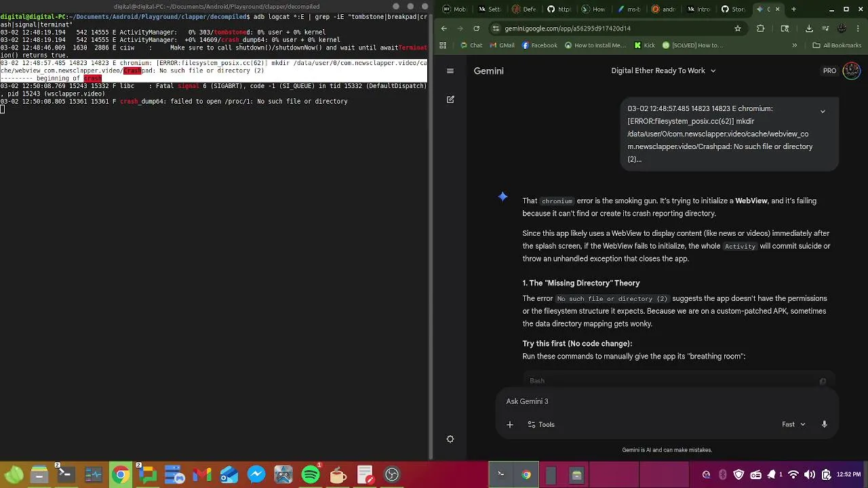868x488 pixels.
Task: Open the terminal icon in the dock
Action: [x=66, y=474]
